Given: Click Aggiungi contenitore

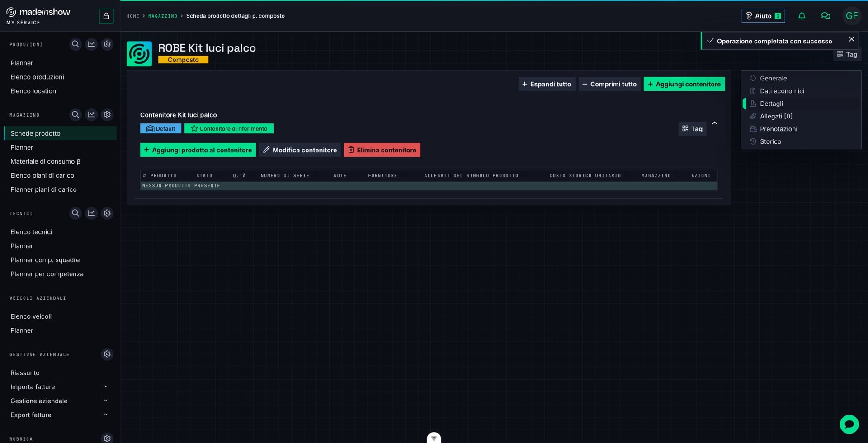Looking at the screenshot, I should pyautogui.click(x=684, y=84).
